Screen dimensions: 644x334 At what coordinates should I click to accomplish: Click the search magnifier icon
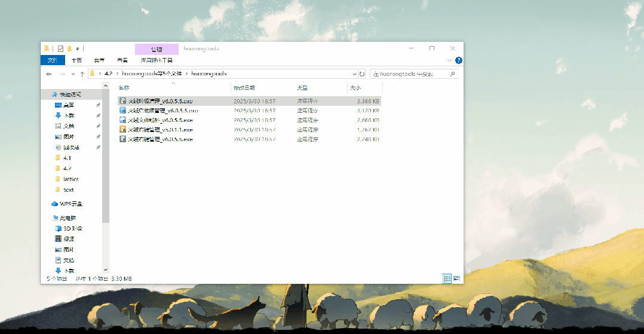coord(453,74)
